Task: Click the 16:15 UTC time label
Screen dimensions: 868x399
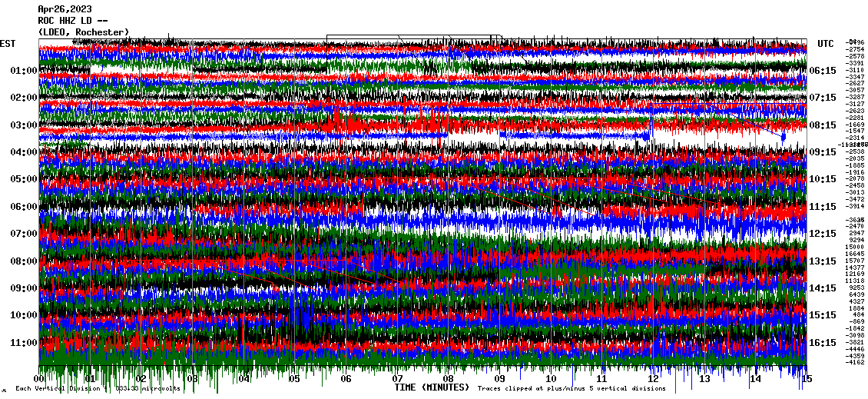Action: [x=823, y=343]
